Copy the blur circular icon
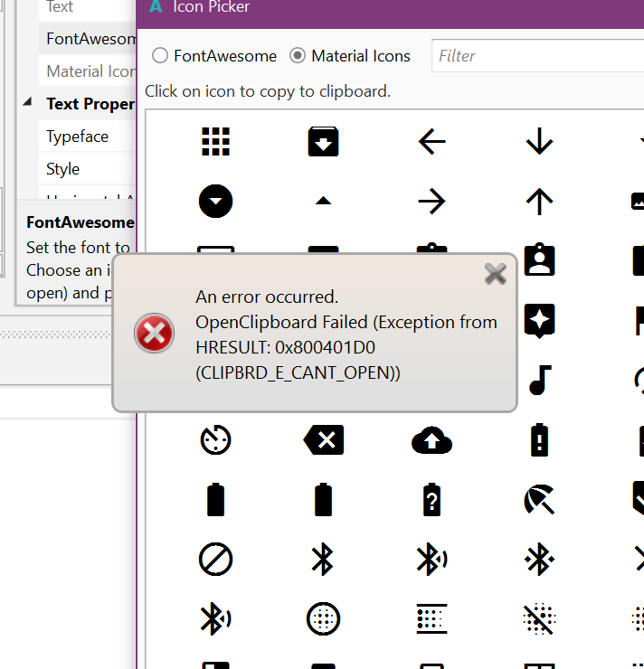This screenshot has width=644, height=669. coord(323,618)
